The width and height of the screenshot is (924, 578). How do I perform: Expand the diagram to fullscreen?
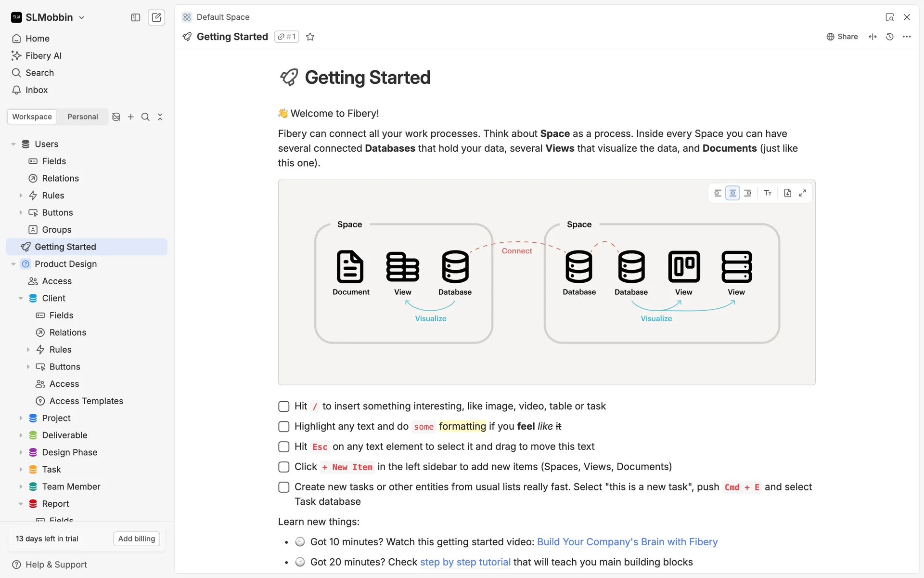point(802,193)
